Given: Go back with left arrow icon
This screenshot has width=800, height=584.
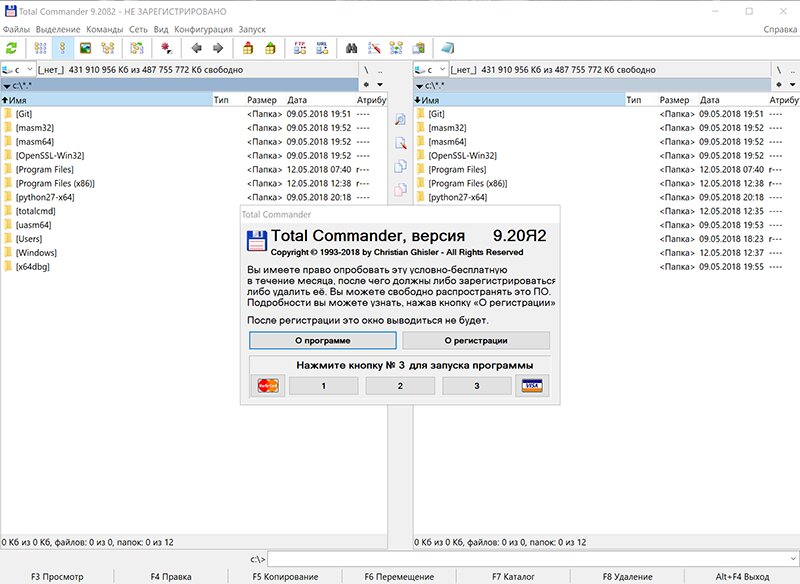Looking at the screenshot, I should (x=196, y=48).
